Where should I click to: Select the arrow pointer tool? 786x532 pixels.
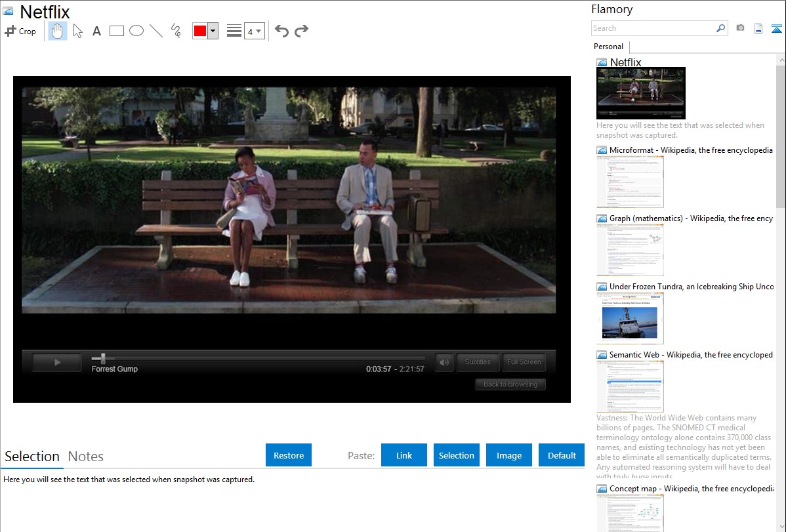[77, 31]
